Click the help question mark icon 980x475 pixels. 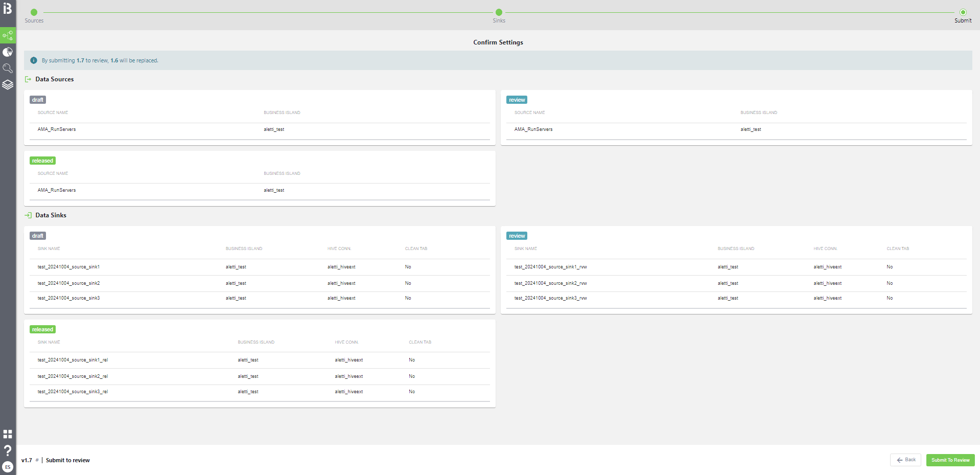[x=8, y=450]
